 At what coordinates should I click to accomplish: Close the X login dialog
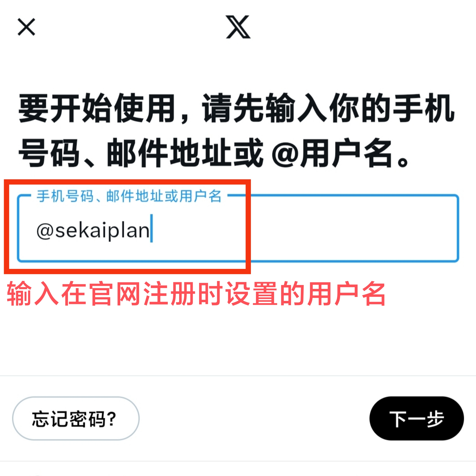tap(26, 27)
